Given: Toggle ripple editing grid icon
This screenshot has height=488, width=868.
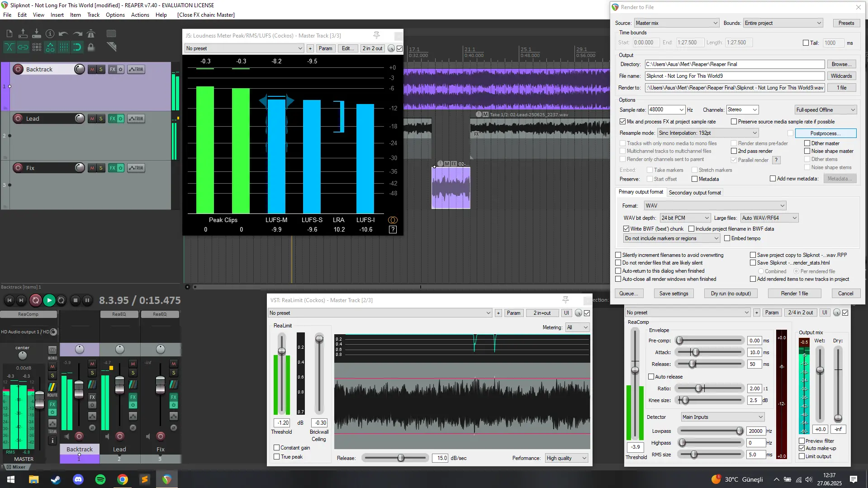Looking at the screenshot, I should click(x=37, y=47).
